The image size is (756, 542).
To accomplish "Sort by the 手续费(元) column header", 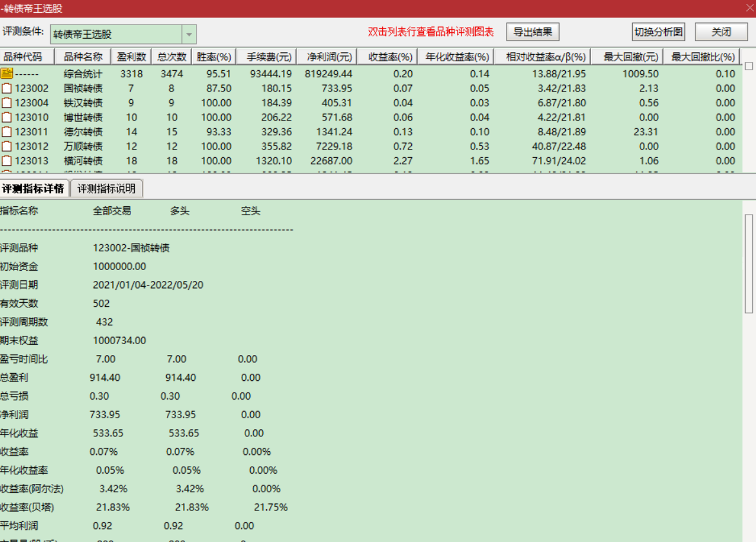I will tap(266, 57).
